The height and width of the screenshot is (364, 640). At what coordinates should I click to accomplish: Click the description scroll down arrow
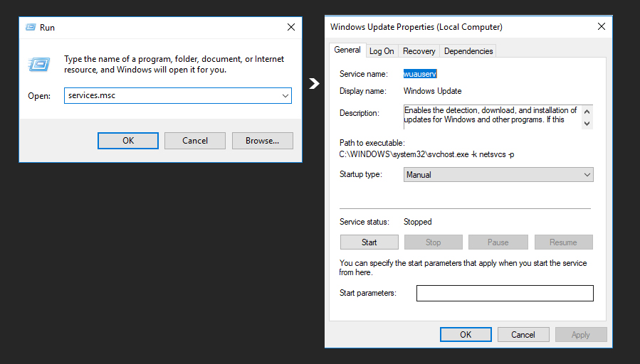[587, 123]
